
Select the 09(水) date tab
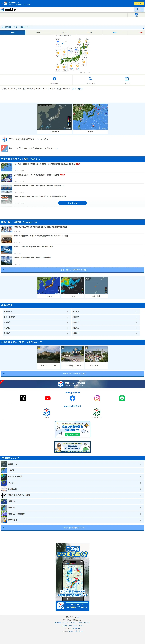[x=38, y=33]
